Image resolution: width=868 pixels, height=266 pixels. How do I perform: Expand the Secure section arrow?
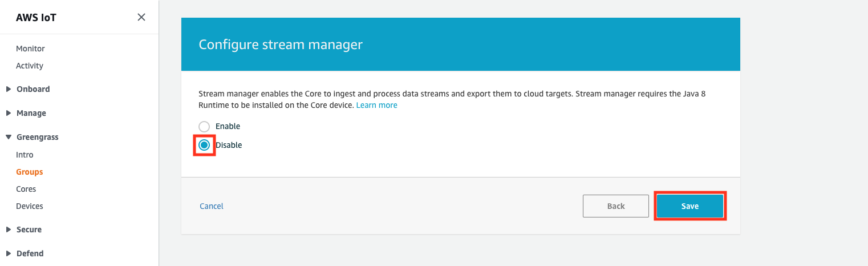(x=9, y=229)
